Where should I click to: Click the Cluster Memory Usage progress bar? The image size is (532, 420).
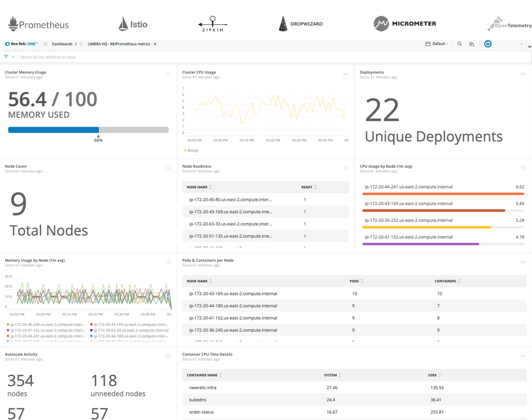[88, 130]
